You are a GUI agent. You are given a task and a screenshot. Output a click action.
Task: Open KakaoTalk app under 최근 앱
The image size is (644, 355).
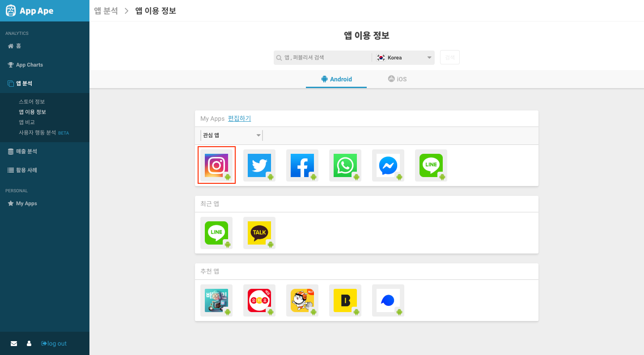[x=259, y=233]
